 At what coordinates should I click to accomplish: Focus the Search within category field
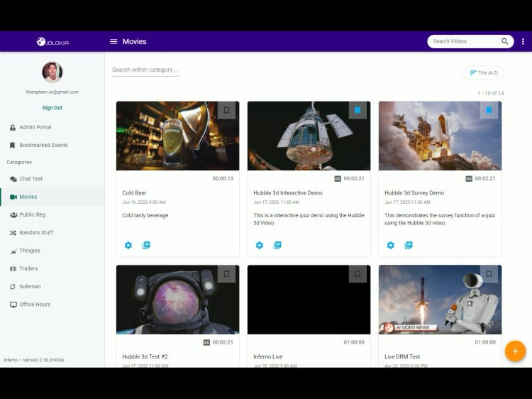point(145,70)
